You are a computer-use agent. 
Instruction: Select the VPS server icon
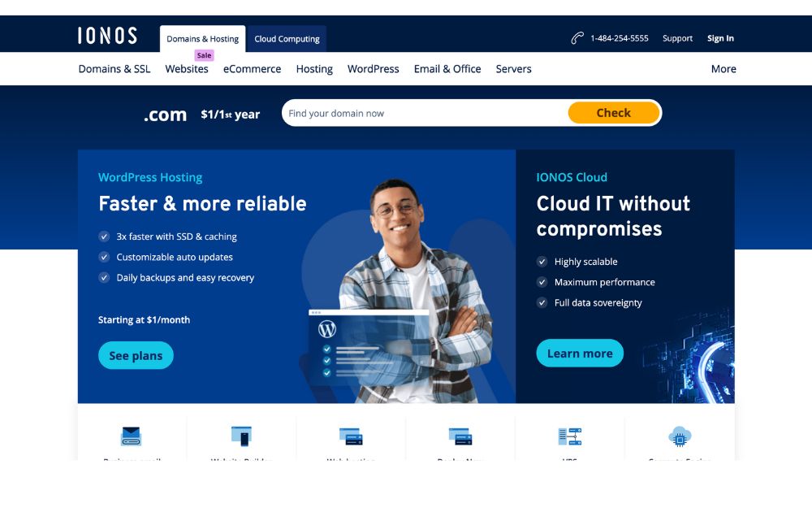tap(570, 436)
